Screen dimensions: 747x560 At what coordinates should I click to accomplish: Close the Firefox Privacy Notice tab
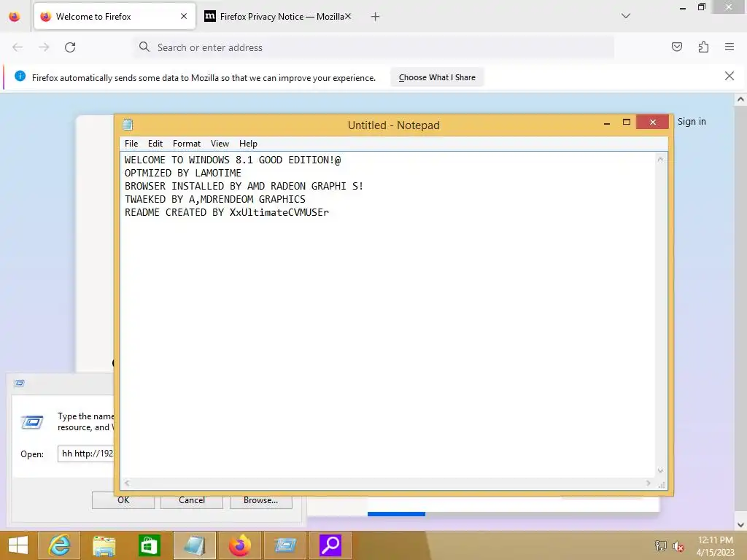(348, 16)
